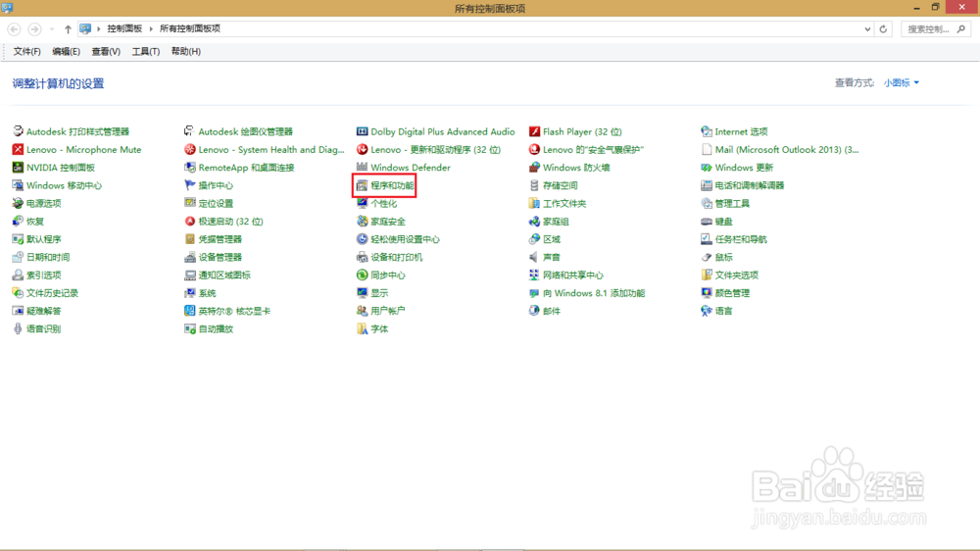The image size is (980, 551).
Task: Open 用户帐户 link
Action: [x=388, y=311]
